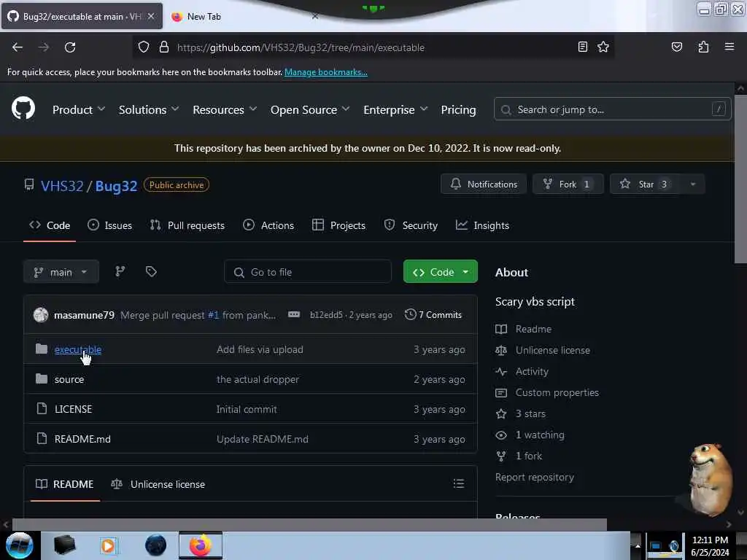Viewport: 747px width, 560px height.
Task: Star the Bug32 repository
Action: point(646,184)
